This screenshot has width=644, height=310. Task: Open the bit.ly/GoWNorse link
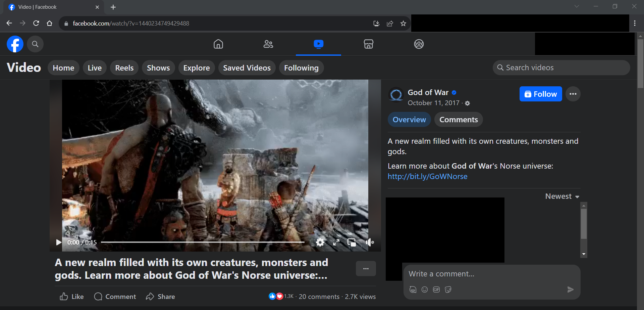tap(427, 177)
